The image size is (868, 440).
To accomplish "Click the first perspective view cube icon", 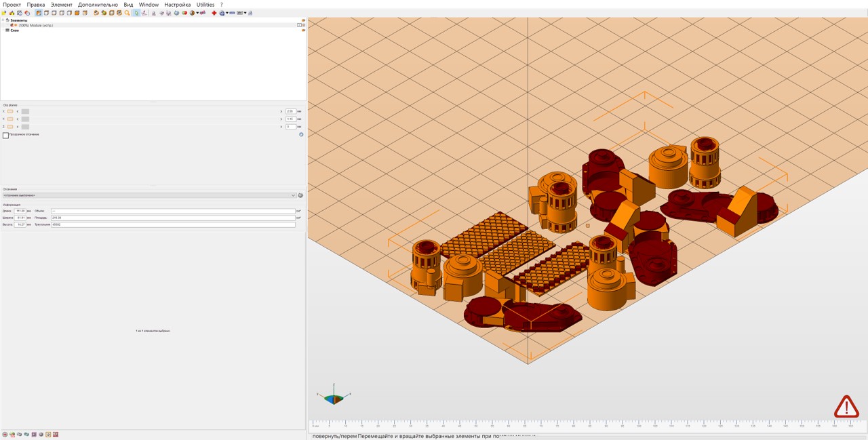I will point(39,13).
